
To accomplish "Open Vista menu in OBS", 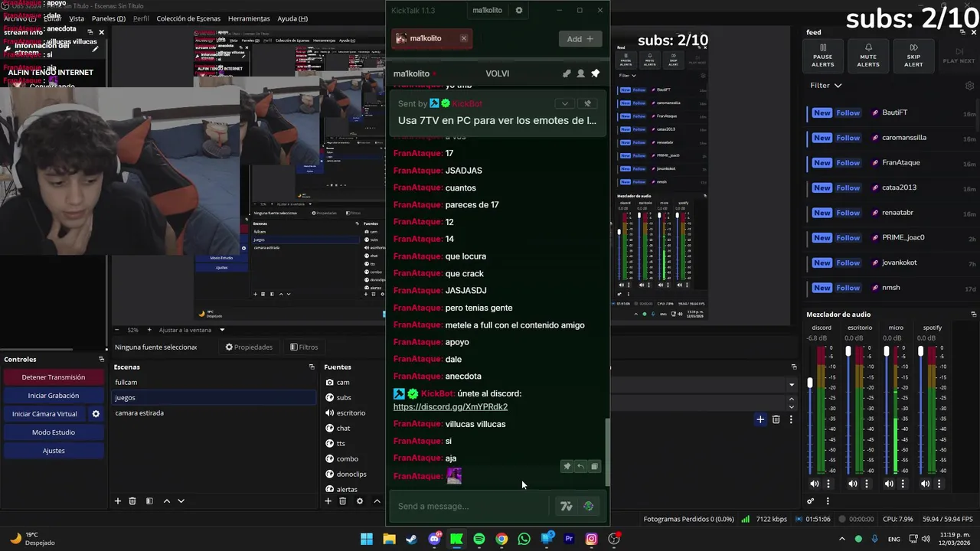I will tap(77, 18).
